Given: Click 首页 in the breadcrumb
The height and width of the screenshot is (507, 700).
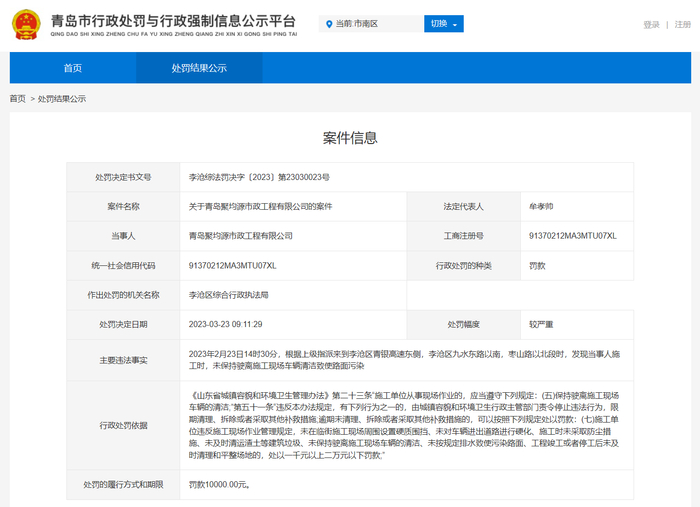Looking at the screenshot, I should 18,99.
